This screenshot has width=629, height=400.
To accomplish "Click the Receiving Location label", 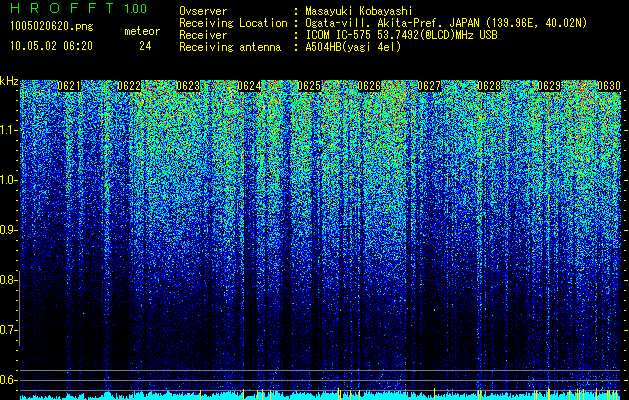I will pos(233,23).
